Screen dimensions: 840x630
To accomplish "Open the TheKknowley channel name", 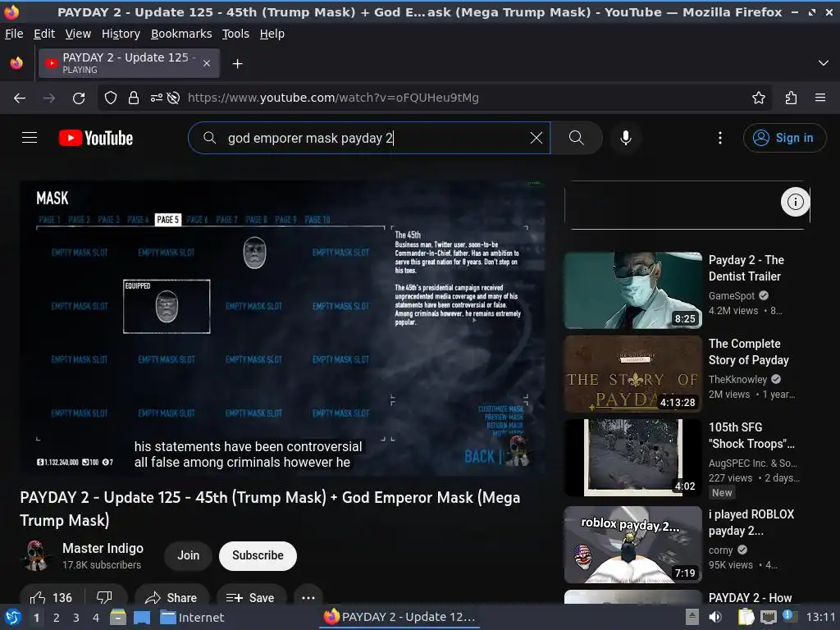I will click(x=737, y=379).
